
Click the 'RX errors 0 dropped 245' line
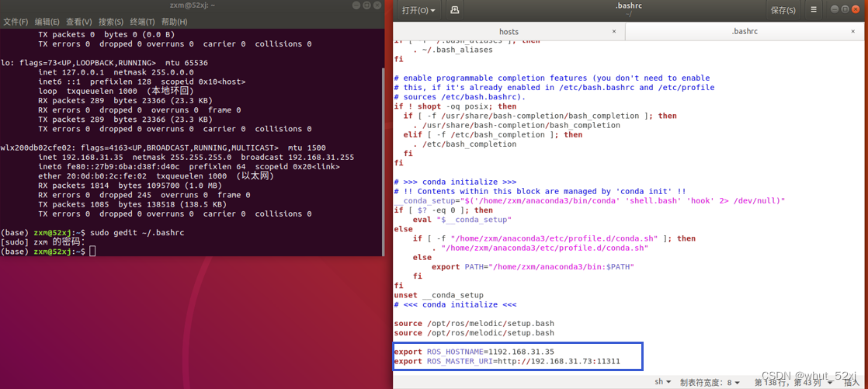[144, 195]
